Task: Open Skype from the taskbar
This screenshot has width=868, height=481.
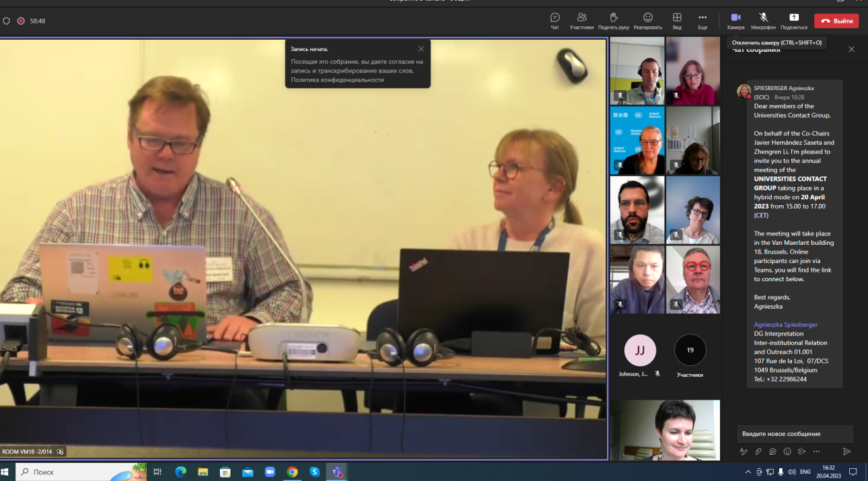Action: coord(314,472)
